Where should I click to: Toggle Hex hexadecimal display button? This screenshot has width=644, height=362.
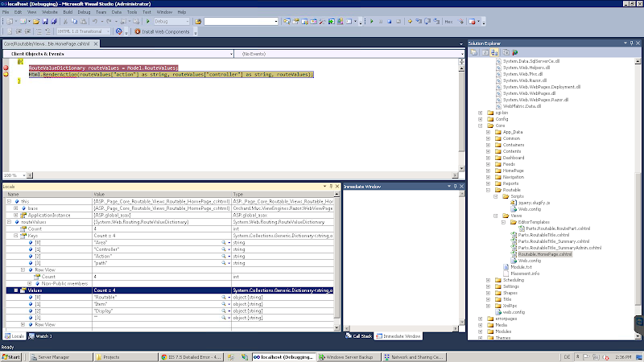[448, 22]
